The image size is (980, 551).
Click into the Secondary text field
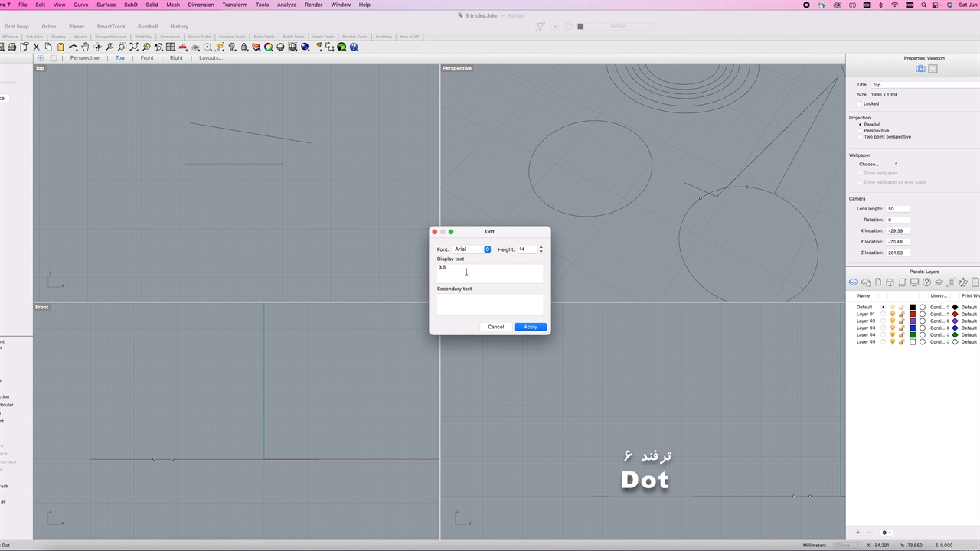[489, 304]
